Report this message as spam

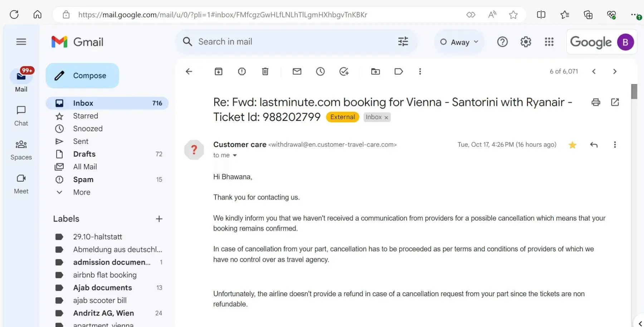click(x=242, y=72)
